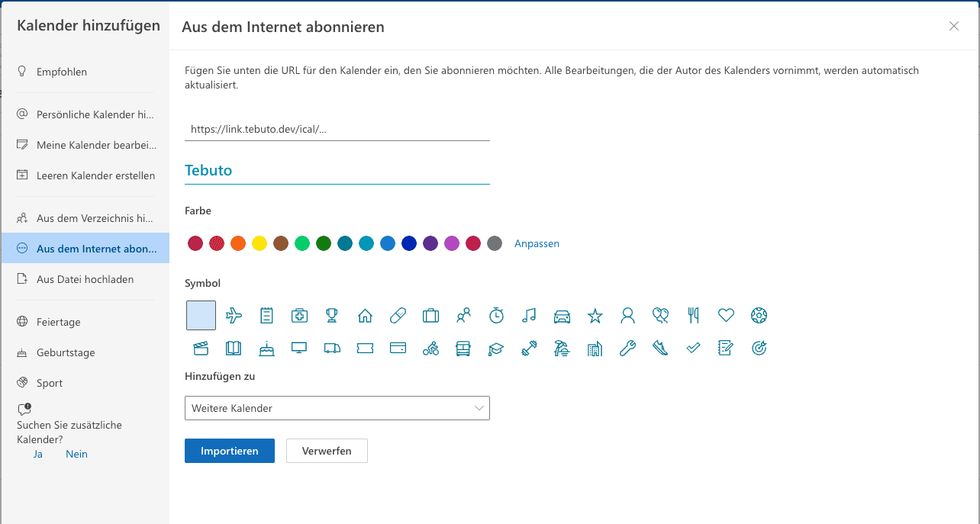Choose the star symbol

[595, 315]
